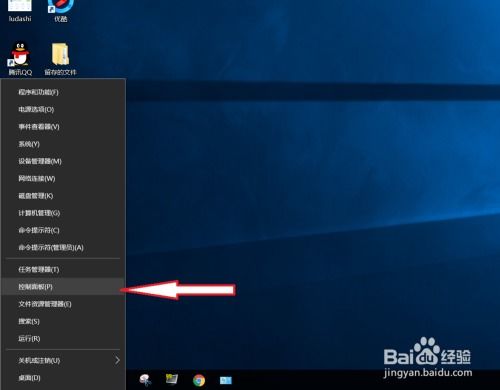Expand the 关机或注销(U) submenu arrow
The image size is (500, 390).
[x=117, y=360]
